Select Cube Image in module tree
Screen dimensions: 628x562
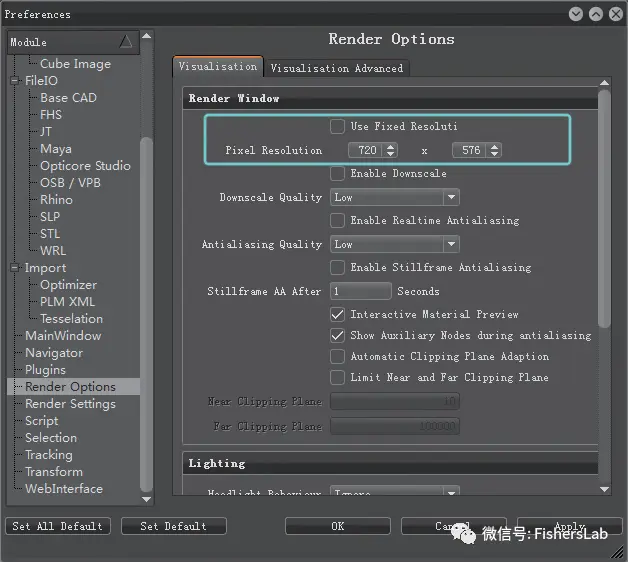(75, 64)
